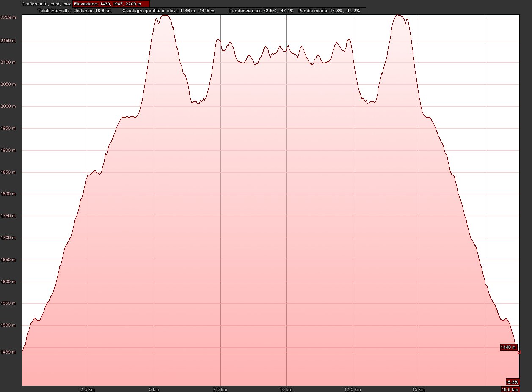The image size is (532, 392).
Task: Select the Pendenza max statistic box
Action: pos(262,11)
